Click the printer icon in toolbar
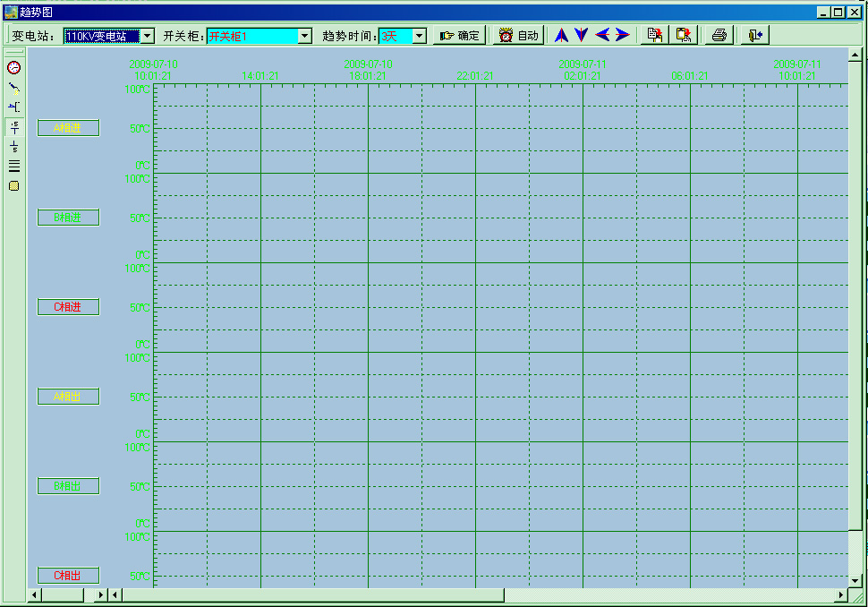868x607 pixels. point(719,36)
